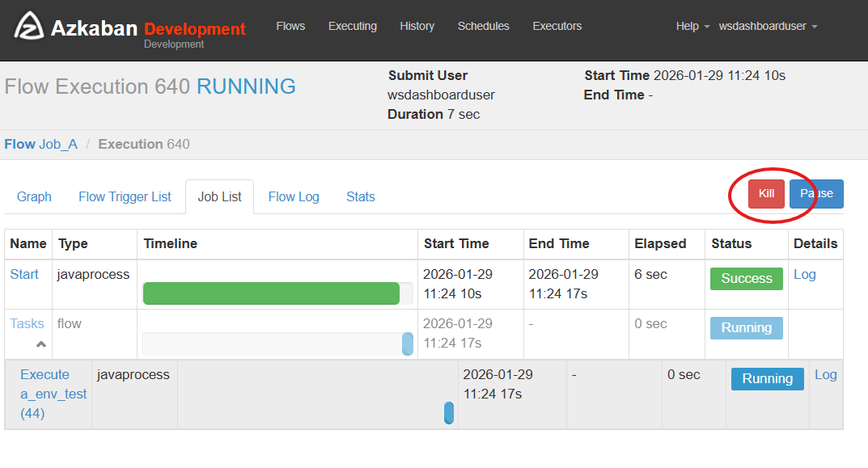View the Log for Start job
868x468 pixels.
[x=804, y=274]
